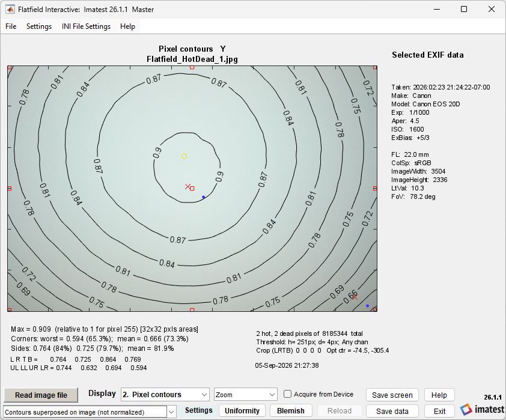Click the timestamp 05-Sep-2026 21:27:38
The height and width of the screenshot is (420, 506).
pos(287,365)
